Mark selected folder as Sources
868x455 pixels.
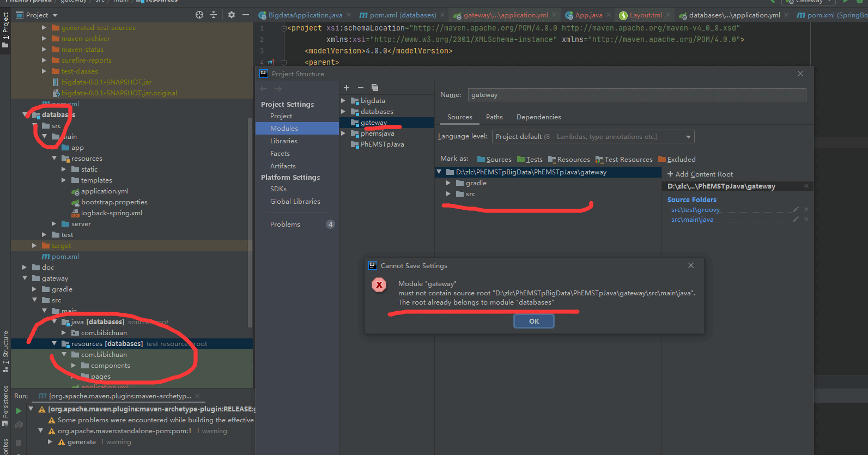point(494,159)
